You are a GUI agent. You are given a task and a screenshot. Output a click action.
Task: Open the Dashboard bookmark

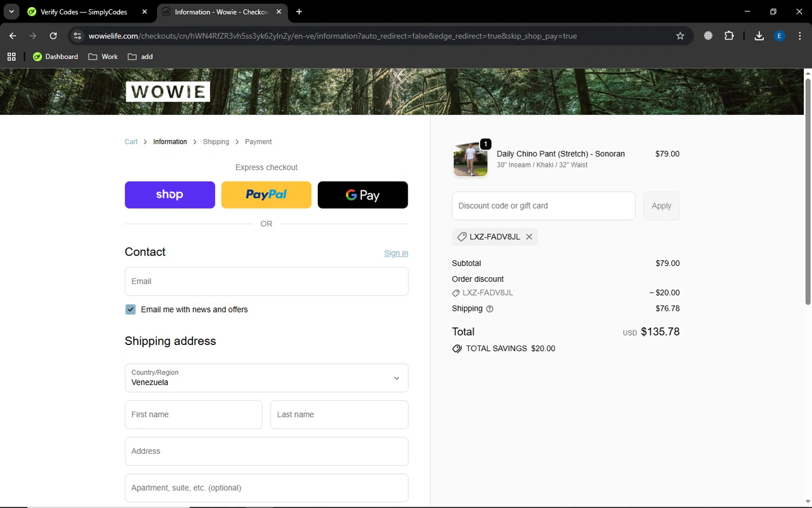55,57
